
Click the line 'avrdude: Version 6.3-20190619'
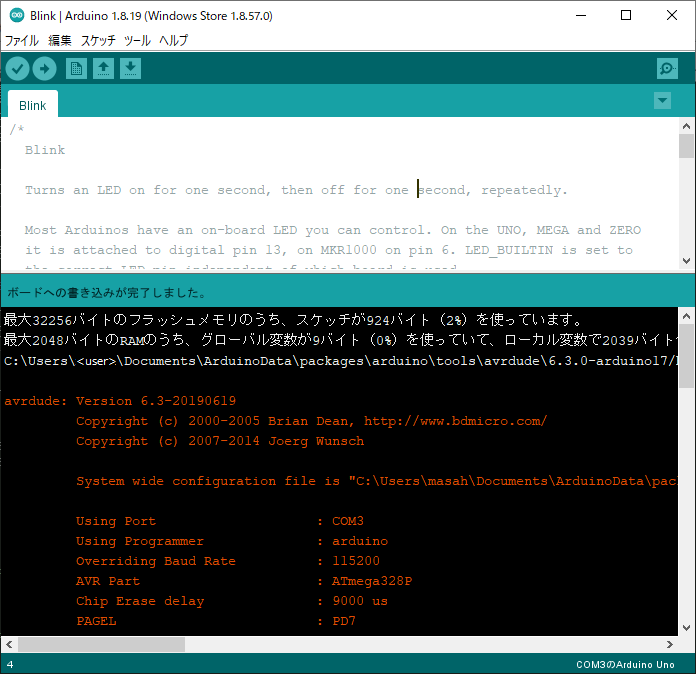click(x=120, y=401)
